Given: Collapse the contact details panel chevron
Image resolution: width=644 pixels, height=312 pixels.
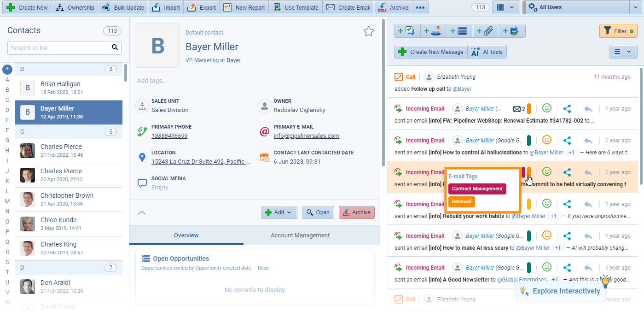Looking at the screenshot, I should tap(142, 212).
